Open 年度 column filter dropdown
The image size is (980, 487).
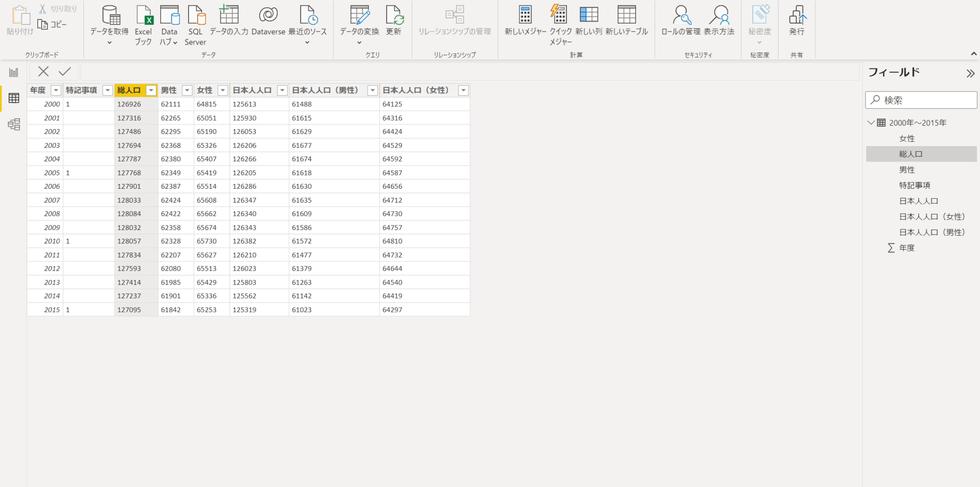tap(56, 91)
